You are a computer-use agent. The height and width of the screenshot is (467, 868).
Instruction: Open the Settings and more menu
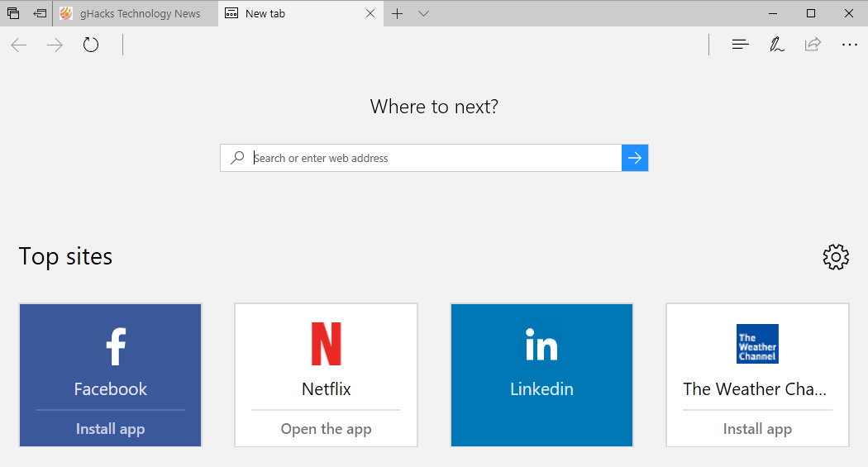(x=849, y=45)
